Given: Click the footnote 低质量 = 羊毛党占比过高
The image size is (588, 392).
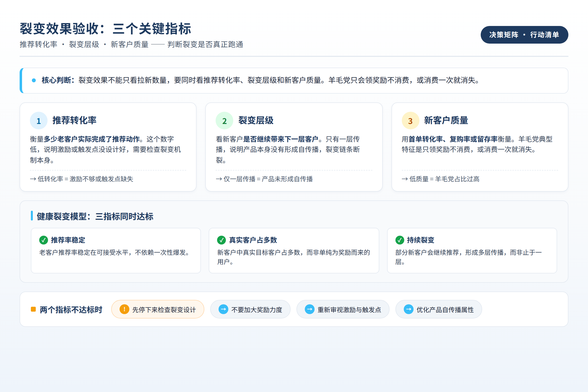Looking at the screenshot, I should coord(441,179).
